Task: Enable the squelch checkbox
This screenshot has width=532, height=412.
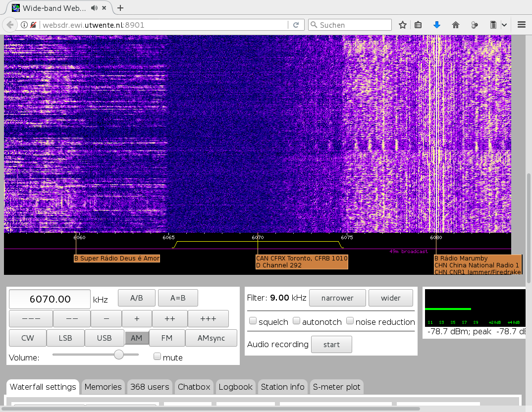Action: coord(253,321)
